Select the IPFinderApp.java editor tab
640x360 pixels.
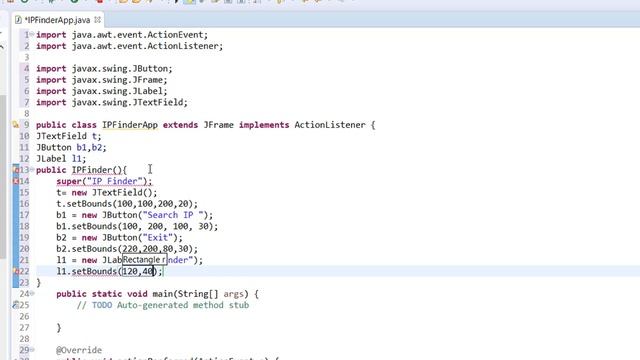pos(57,20)
